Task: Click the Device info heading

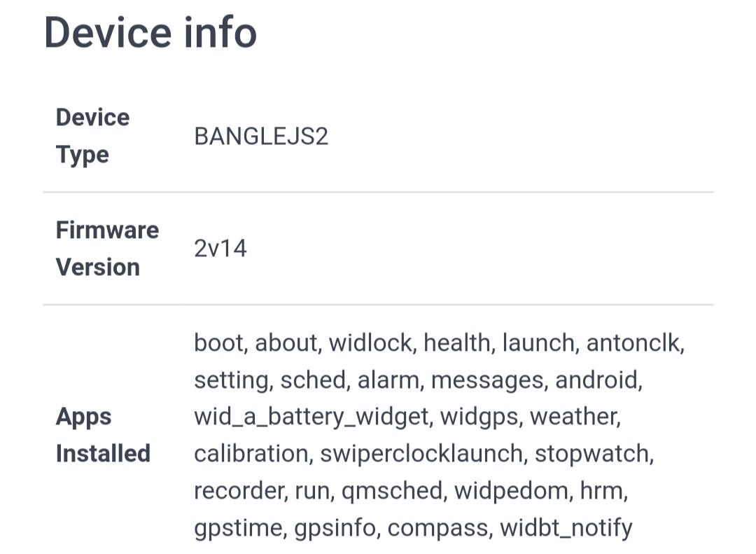Action: [150, 32]
